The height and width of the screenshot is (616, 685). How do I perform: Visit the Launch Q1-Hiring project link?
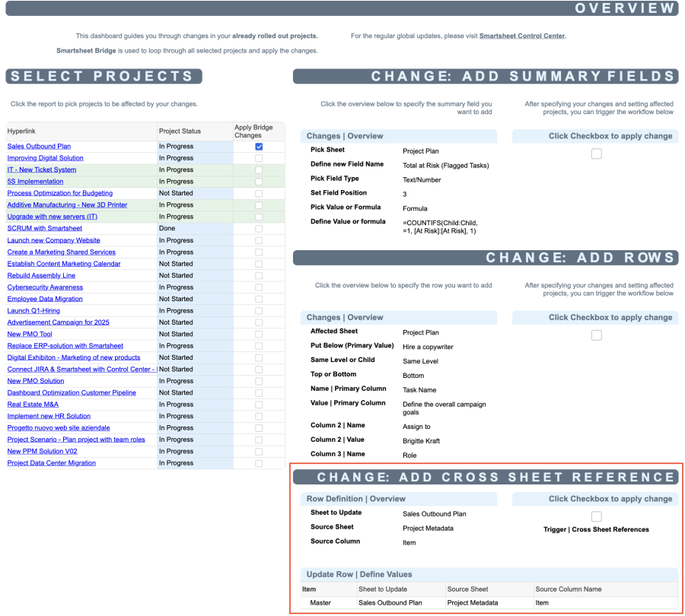[x=32, y=310]
